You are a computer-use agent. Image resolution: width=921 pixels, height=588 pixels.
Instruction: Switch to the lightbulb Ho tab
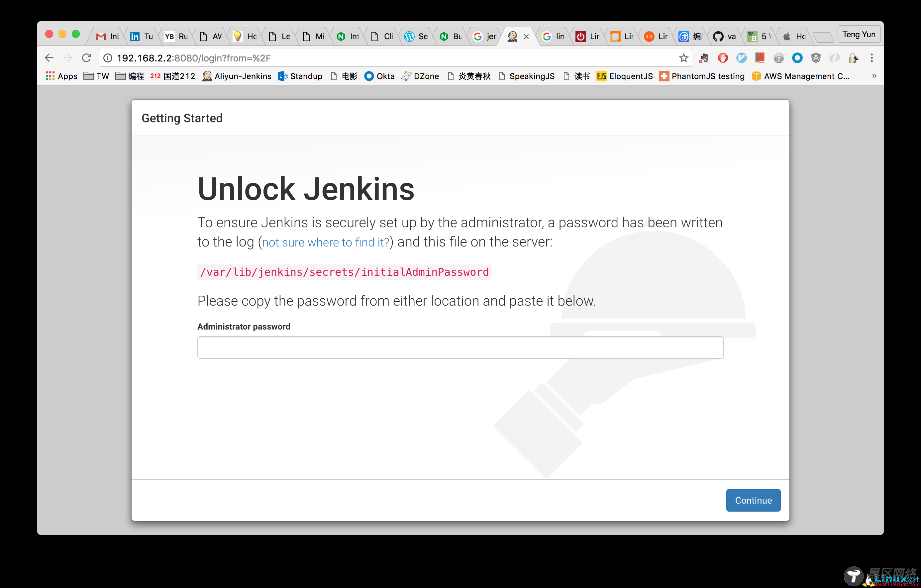click(x=245, y=36)
